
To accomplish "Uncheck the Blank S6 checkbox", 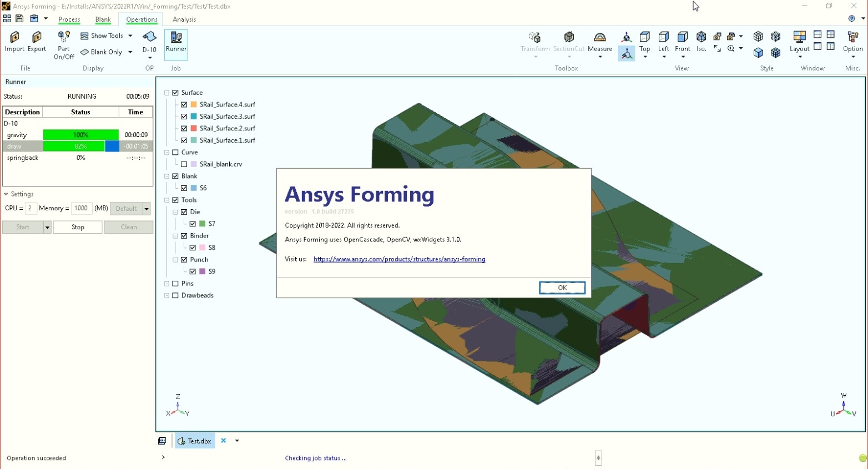I will (184, 188).
